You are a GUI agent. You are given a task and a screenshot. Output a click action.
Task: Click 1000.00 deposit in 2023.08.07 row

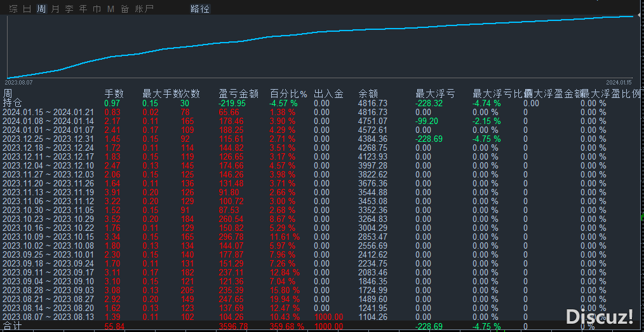pyautogui.click(x=328, y=317)
